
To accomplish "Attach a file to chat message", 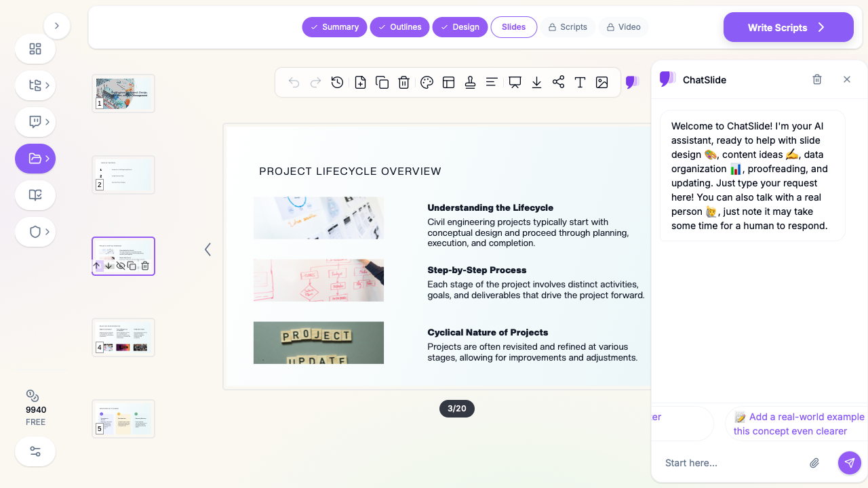I will (814, 463).
